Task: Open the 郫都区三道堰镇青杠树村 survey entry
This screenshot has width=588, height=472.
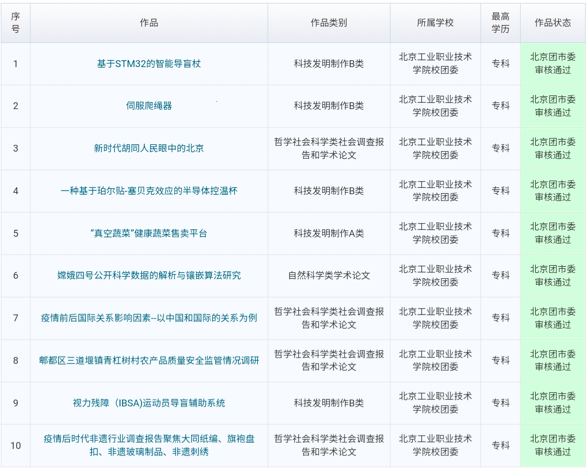Action: (x=149, y=360)
